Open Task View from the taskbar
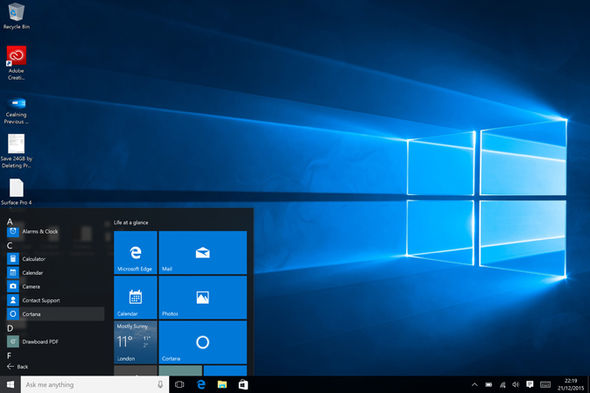 180,384
